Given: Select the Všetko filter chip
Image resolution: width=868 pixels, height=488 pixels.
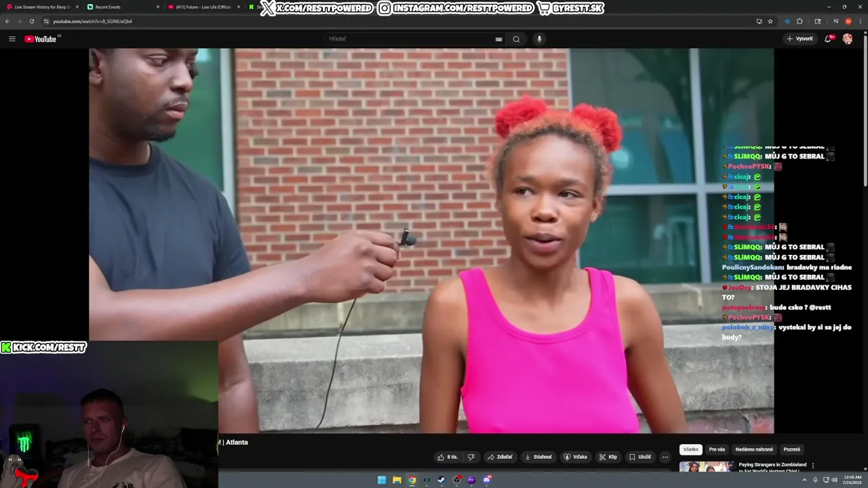Looking at the screenshot, I should tap(691, 449).
